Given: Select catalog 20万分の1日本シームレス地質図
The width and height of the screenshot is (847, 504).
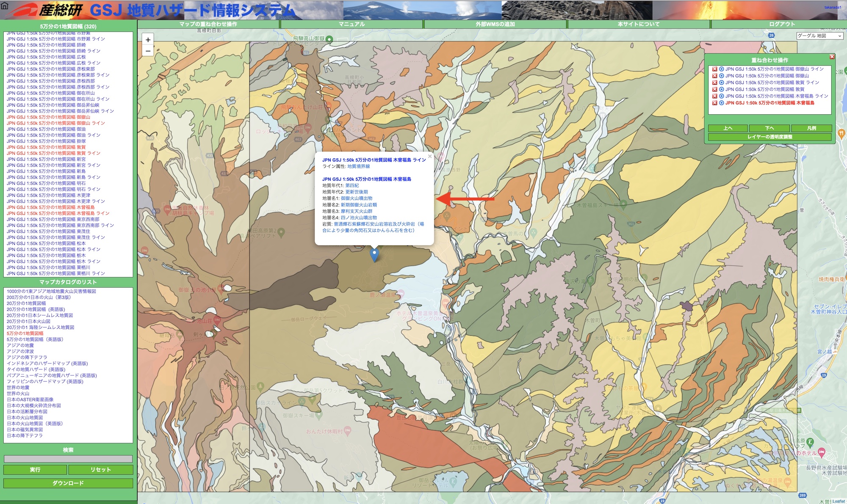Looking at the screenshot, I should tap(40, 315).
